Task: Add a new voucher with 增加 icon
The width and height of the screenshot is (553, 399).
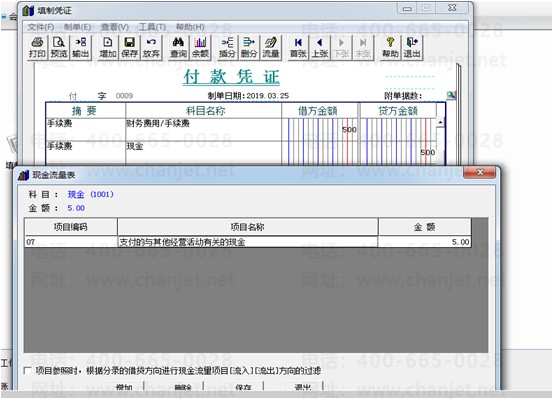Action: pos(108,48)
